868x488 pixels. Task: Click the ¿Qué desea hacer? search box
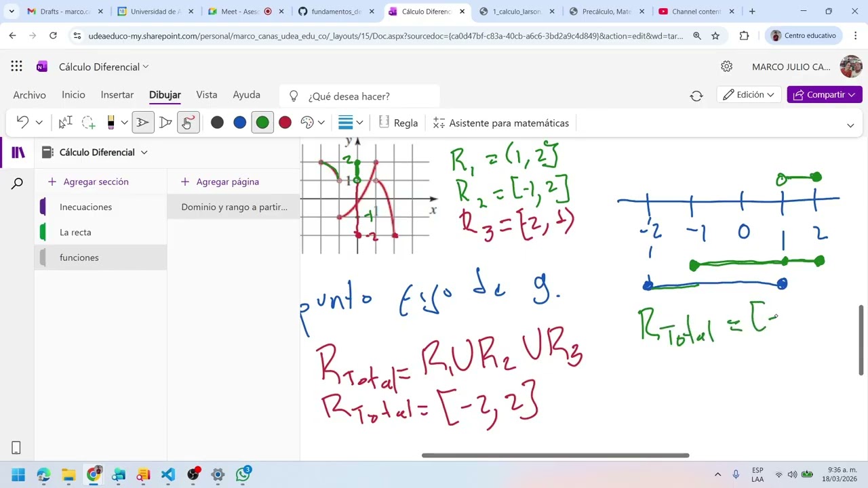359,96
